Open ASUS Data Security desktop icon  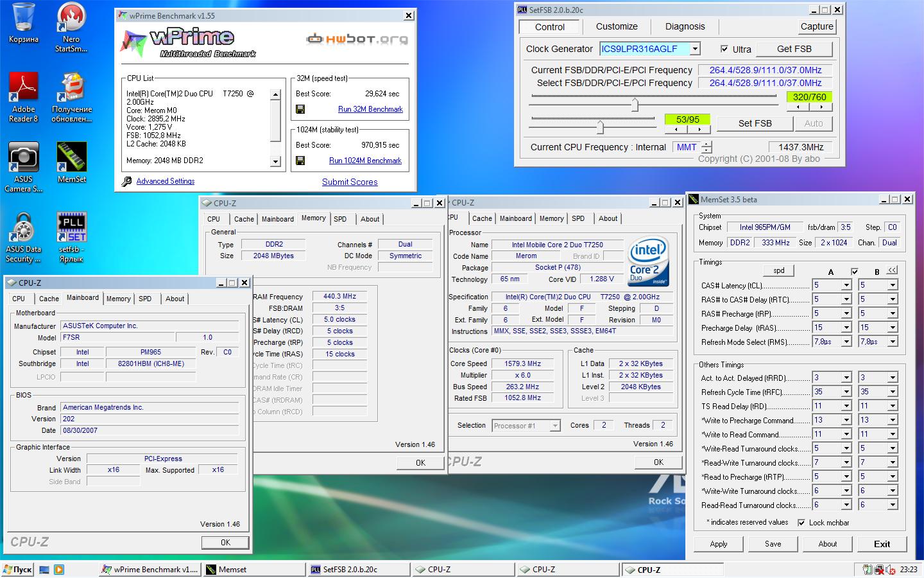[x=24, y=237]
